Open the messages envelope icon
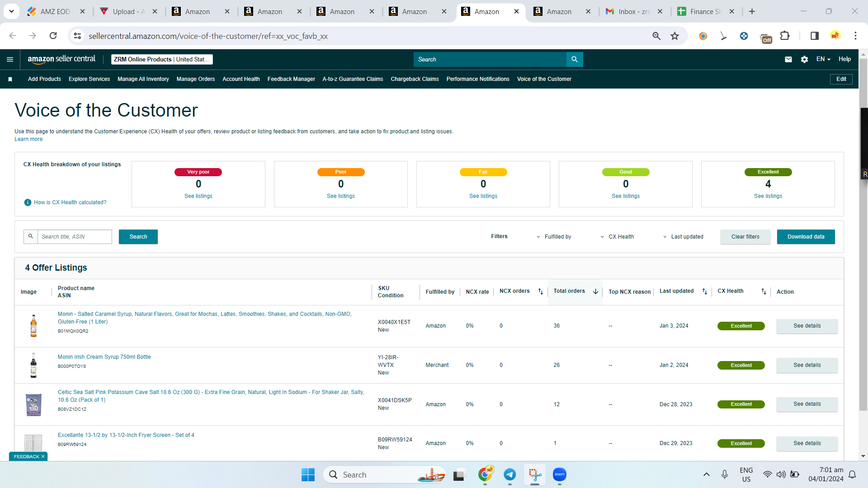 pos(788,59)
